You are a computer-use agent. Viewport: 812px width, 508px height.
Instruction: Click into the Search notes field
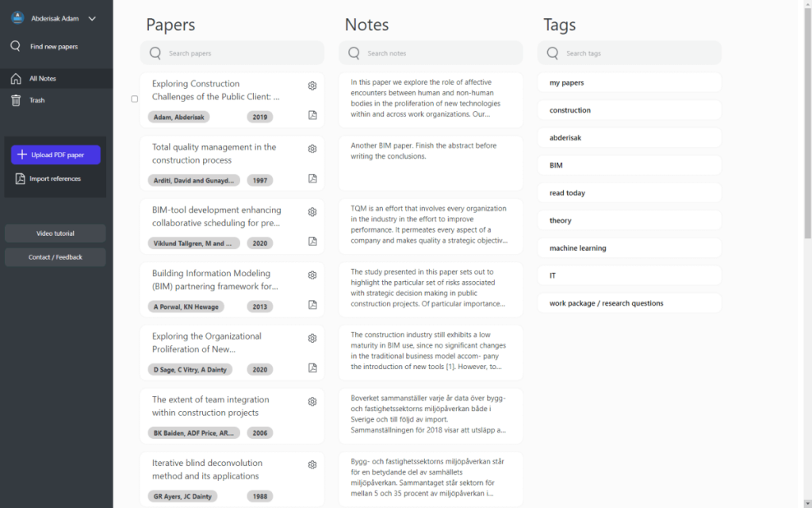coord(431,53)
